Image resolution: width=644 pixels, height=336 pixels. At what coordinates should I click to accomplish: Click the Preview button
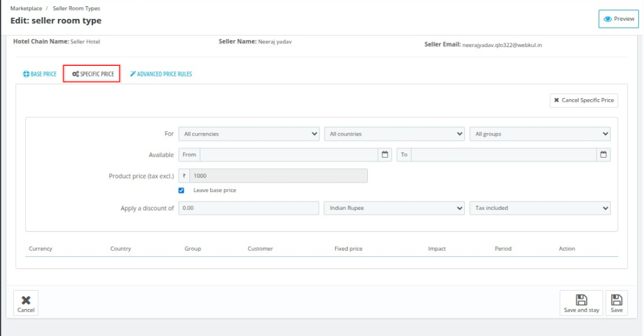pos(619,19)
